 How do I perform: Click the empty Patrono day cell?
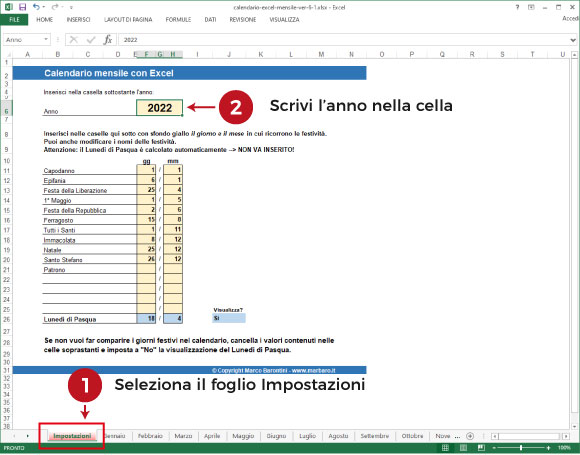146,269
